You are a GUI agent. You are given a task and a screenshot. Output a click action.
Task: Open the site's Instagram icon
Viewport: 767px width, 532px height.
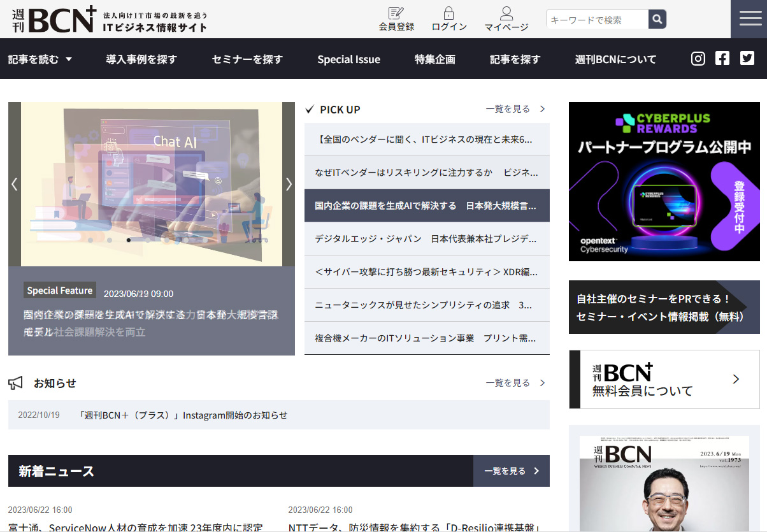[x=698, y=58]
